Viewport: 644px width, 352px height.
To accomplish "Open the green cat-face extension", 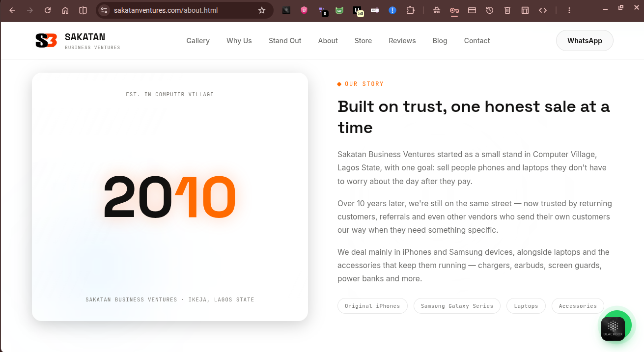I will coord(339,10).
